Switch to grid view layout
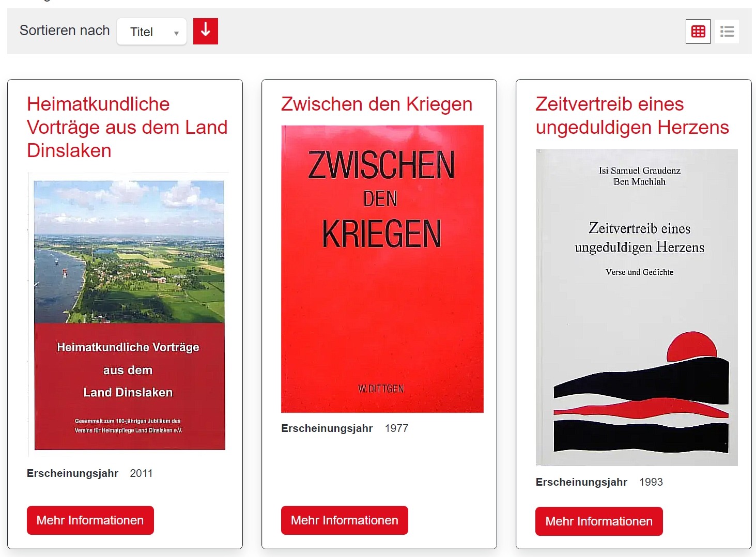This screenshot has width=756, height=557. [698, 32]
